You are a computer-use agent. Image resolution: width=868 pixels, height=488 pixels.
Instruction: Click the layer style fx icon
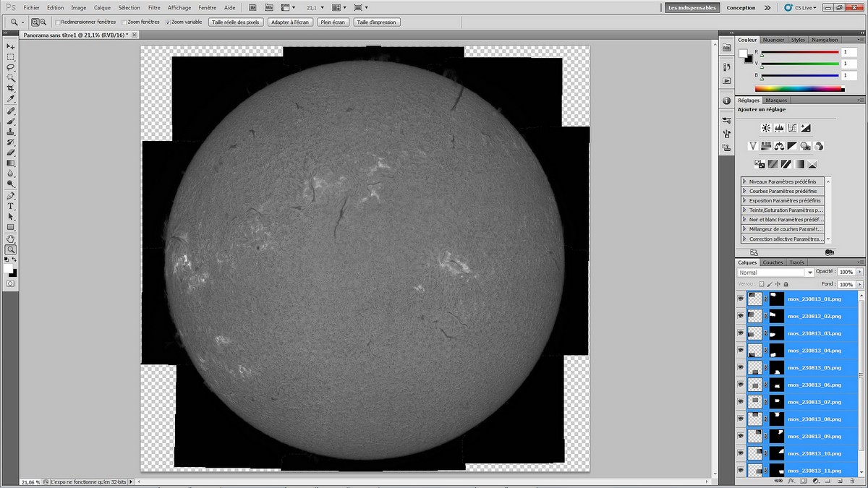[791, 480]
